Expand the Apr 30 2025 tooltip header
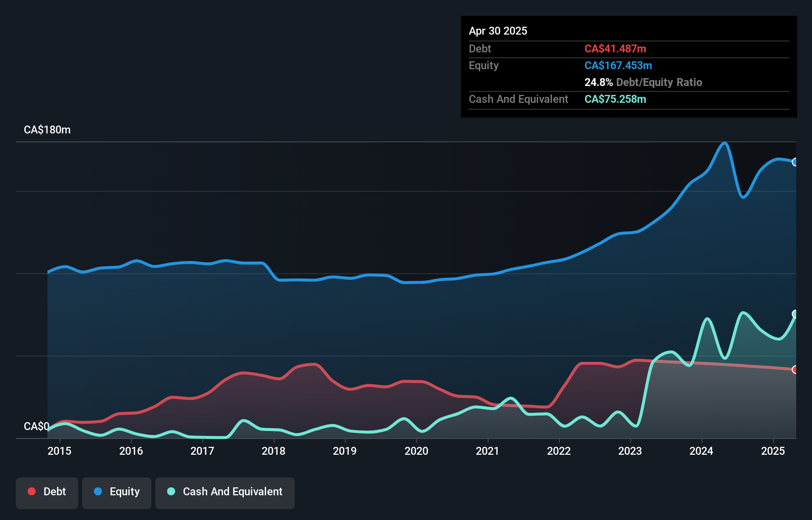This screenshot has width=812, height=520. (498, 31)
